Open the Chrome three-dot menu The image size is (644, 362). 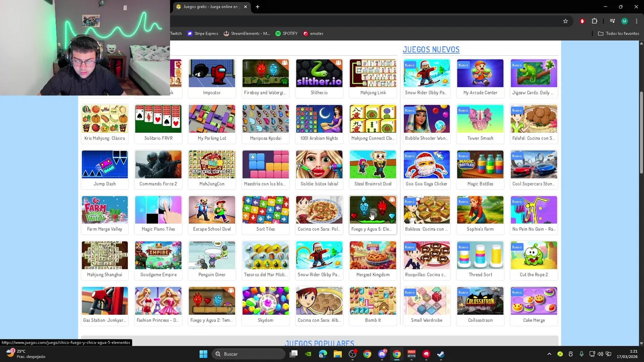[636, 21]
